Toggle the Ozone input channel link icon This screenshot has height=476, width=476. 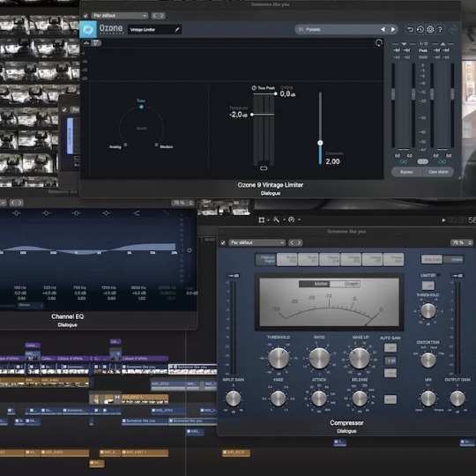click(403, 162)
